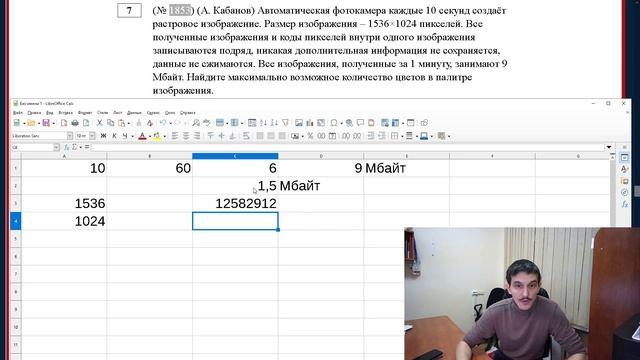The image size is (640, 360).
Task: Insert special character omega icon
Action: tap(334, 123)
